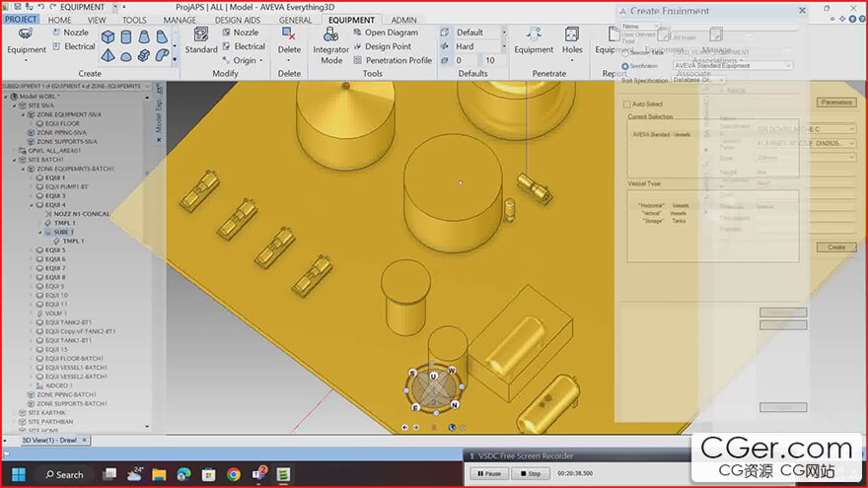Image resolution: width=868 pixels, height=488 pixels.
Task: Switch to the ADMIN ribbon tab
Action: tap(403, 20)
